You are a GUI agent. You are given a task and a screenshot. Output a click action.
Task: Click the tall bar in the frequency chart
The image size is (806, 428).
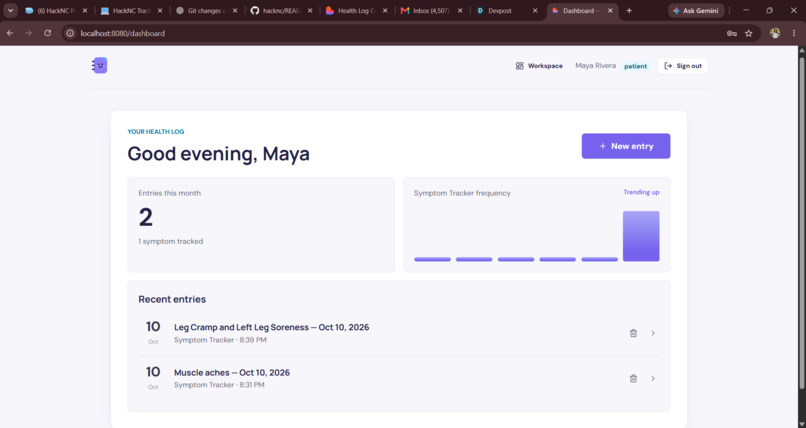tap(641, 236)
